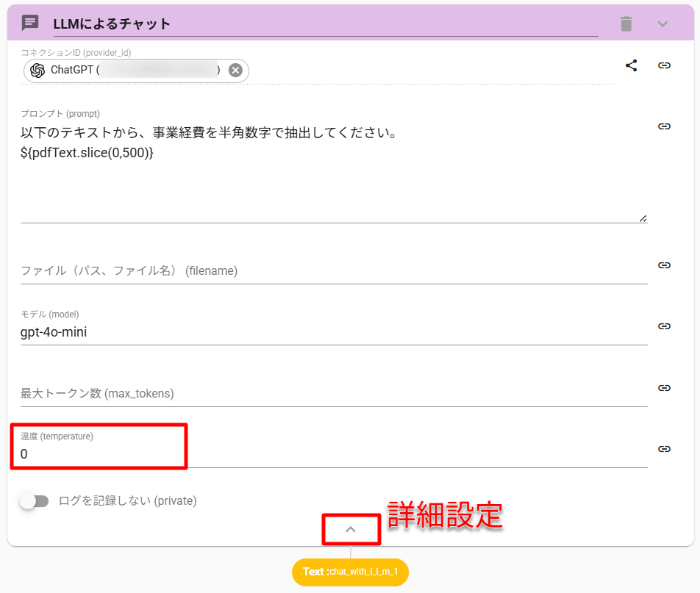Click the chat icon beside LLMによるチャット title
Screen dimensions: 700x593
click(x=30, y=23)
